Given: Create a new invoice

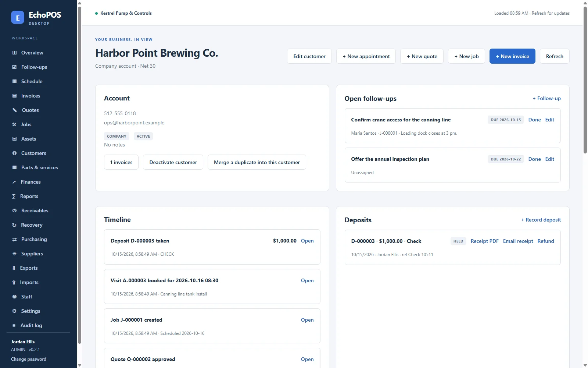Looking at the screenshot, I should click(512, 56).
